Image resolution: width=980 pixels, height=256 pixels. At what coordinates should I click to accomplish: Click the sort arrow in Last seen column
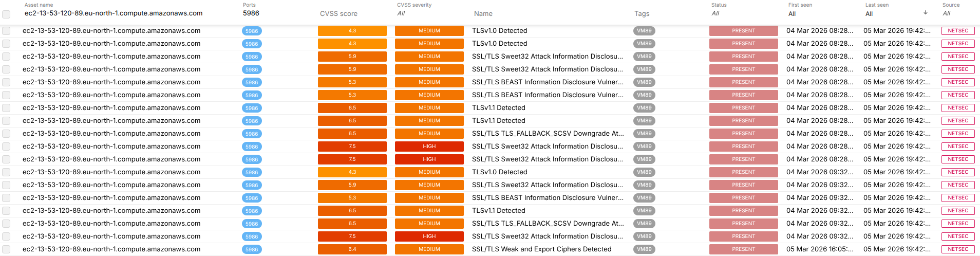click(925, 12)
